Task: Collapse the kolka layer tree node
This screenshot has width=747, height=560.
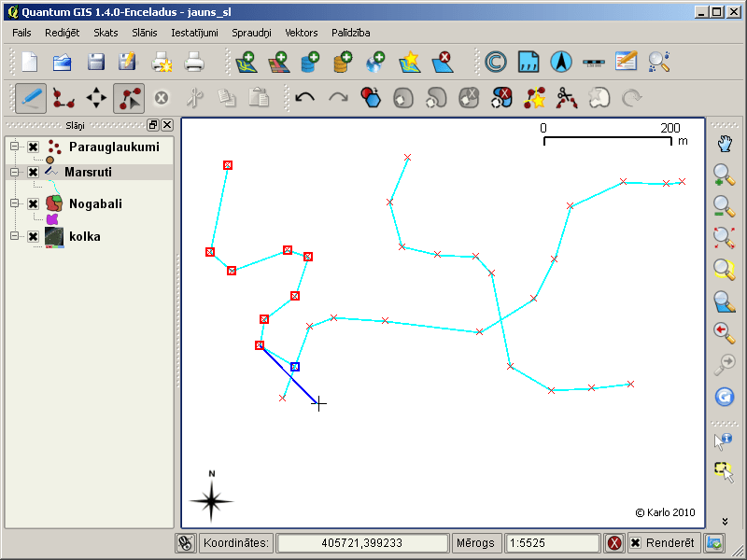Action: pos(14,236)
